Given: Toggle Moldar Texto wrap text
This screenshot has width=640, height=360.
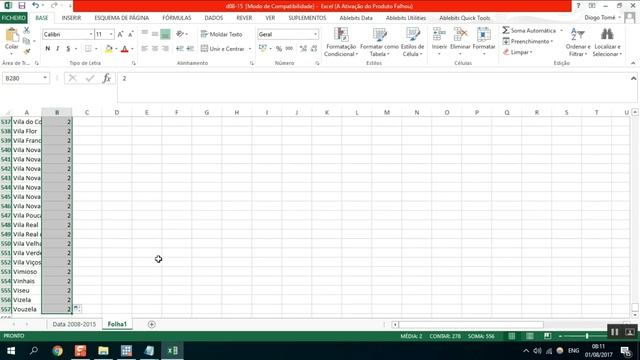Looking at the screenshot, I should click(222, 34).
